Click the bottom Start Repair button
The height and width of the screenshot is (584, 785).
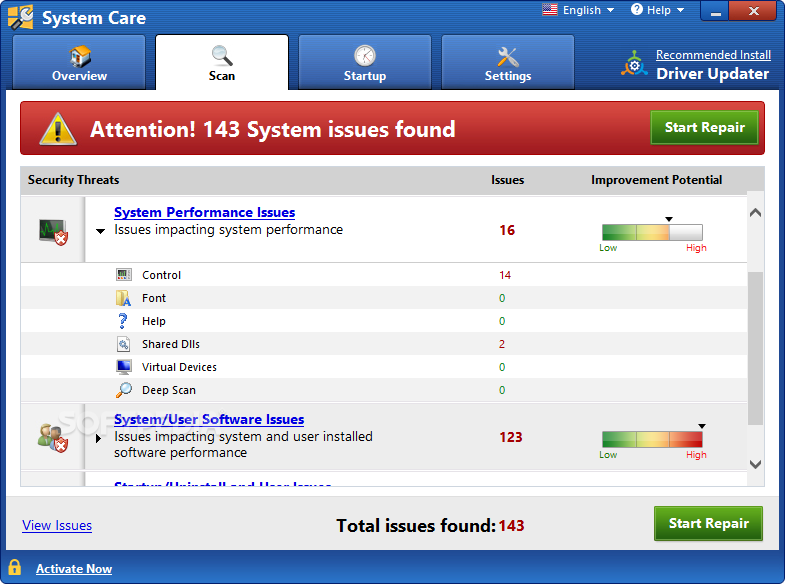tap(708, 523)
